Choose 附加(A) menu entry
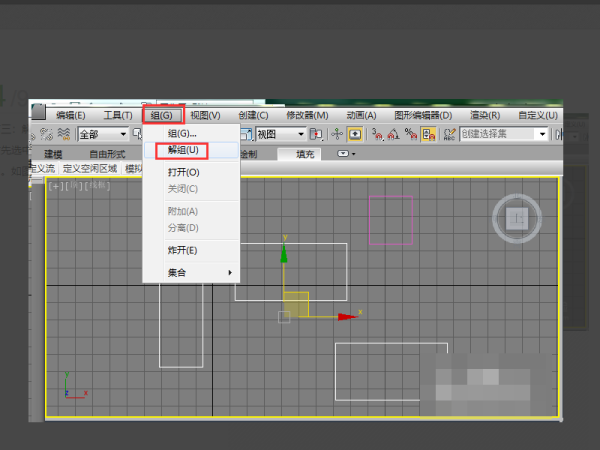 click(191, 211)
